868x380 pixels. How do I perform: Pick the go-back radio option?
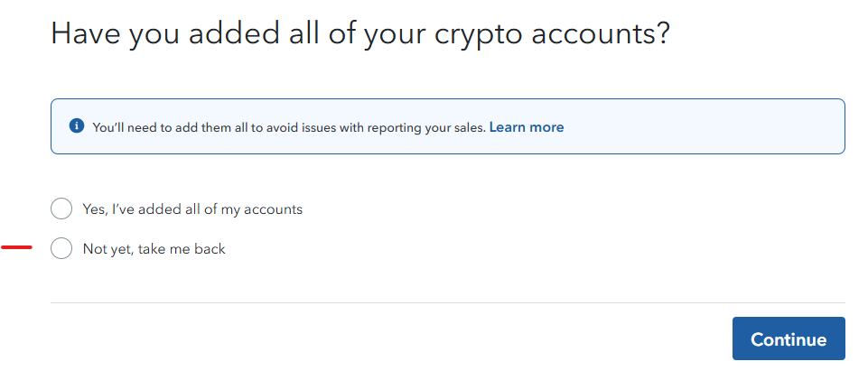61,248
